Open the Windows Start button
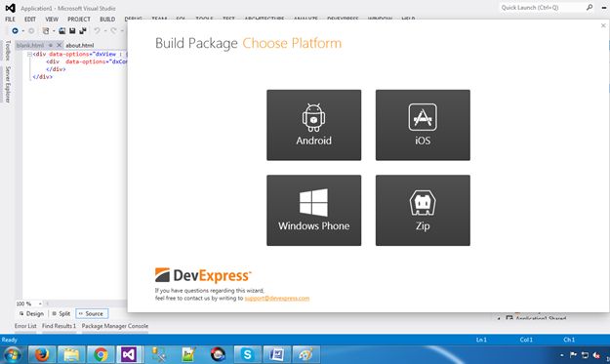610x364 pixels. click(12, 354)
